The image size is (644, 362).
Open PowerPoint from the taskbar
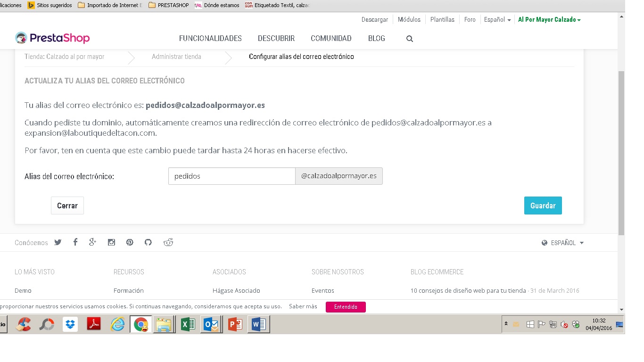click(x=235, y=324)
